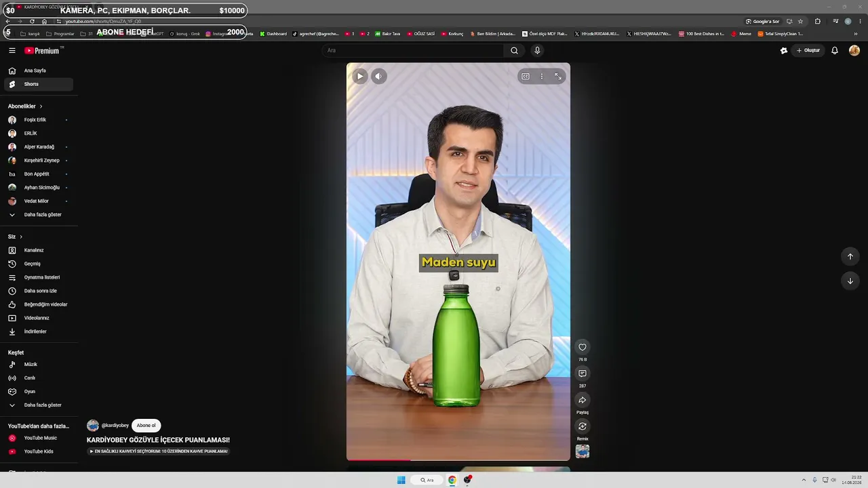Select Shorts in the sidebar
868x488 pixels.
(39, 84)
